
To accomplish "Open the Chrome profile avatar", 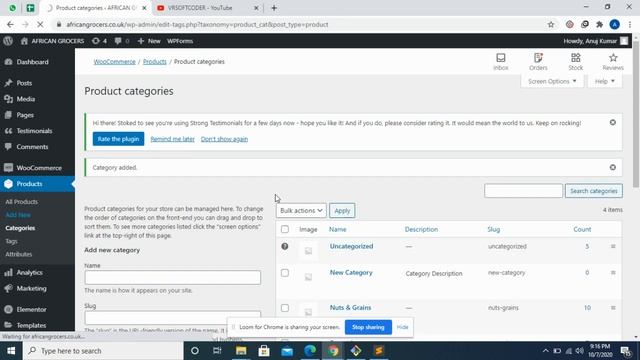I will (614, 24).
